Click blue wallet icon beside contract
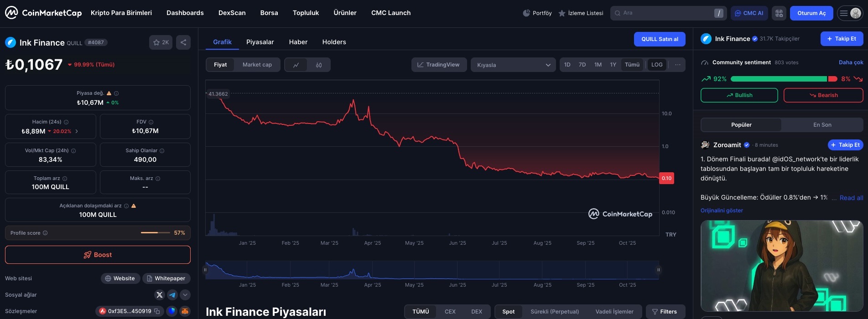 pos(172,311)
